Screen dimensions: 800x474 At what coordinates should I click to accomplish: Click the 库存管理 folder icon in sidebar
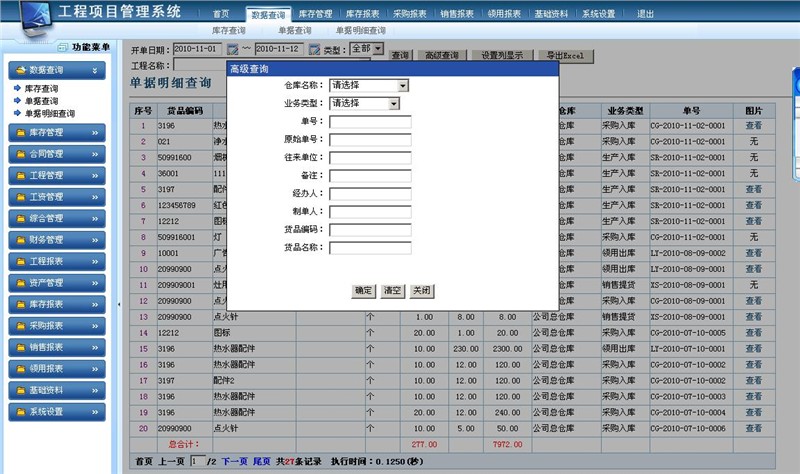tap(20, 132)
